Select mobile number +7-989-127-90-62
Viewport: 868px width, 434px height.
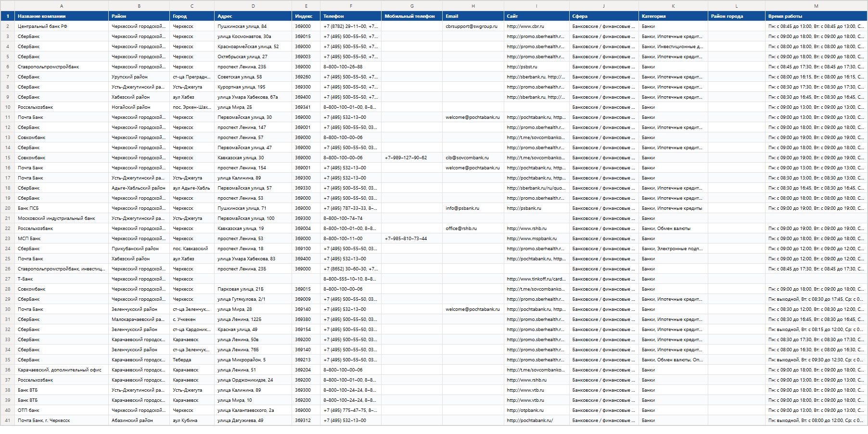412,158
